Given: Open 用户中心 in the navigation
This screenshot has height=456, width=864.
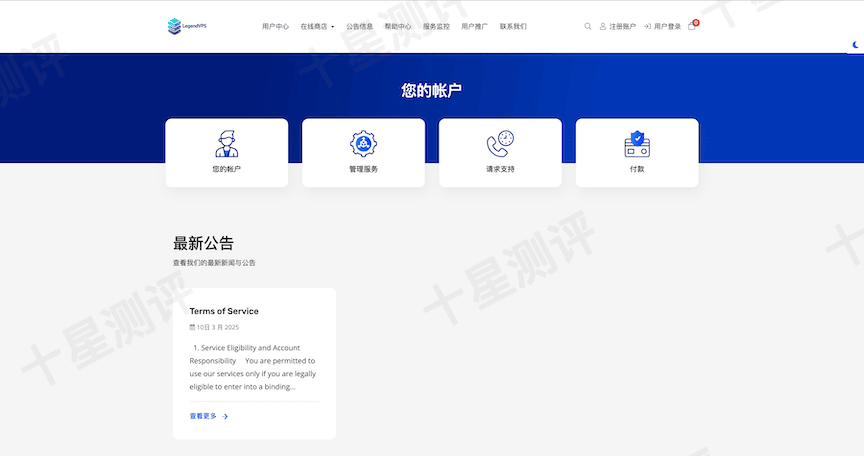Looking at the screenshot, I should [x=275, y=27].
